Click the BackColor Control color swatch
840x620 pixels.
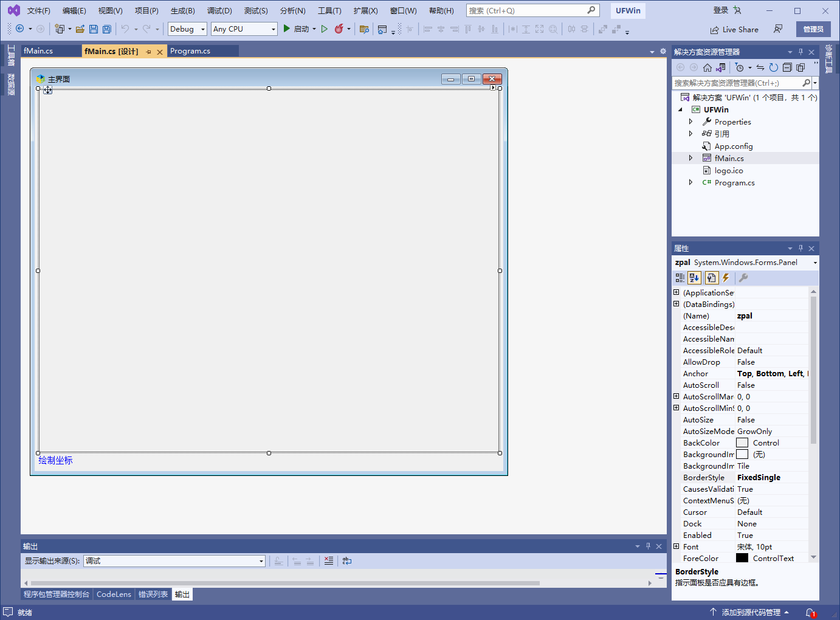click(x=742, y=443)
